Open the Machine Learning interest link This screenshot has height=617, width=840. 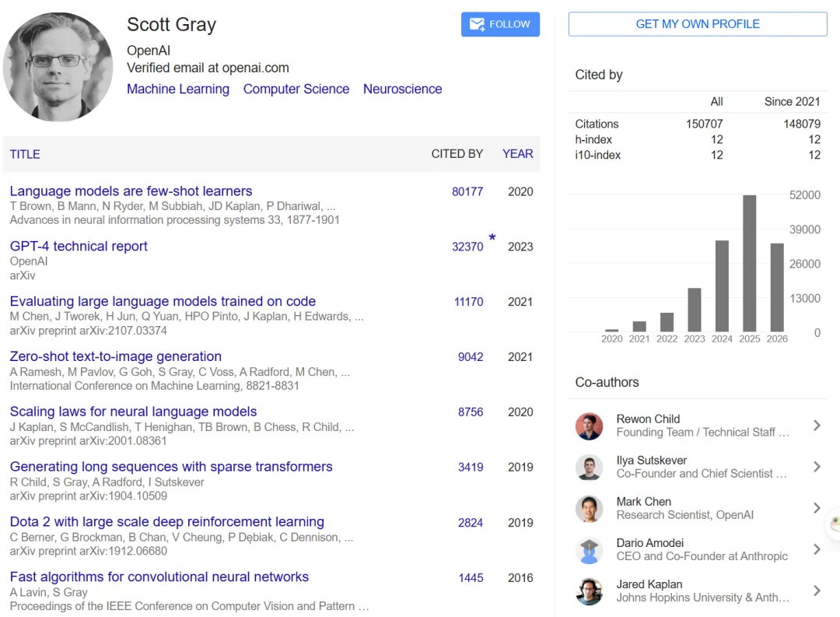178,89
